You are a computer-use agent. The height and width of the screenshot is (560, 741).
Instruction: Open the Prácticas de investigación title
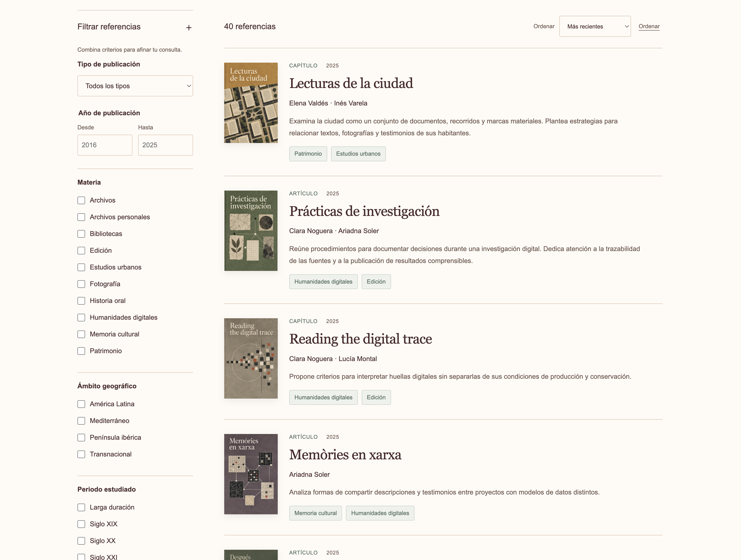[365, 211]
